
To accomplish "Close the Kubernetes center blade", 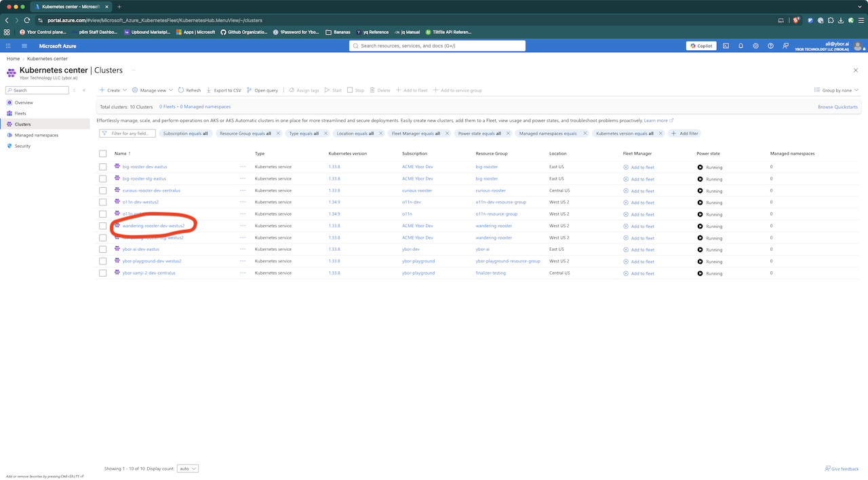I will pos(855,70).
